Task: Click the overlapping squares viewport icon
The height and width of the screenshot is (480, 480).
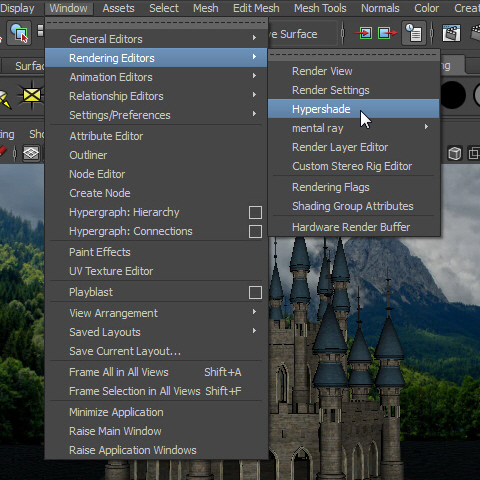Action: point(474,154)
